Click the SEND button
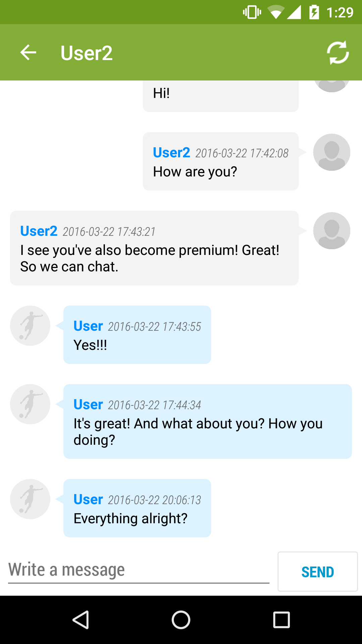 (318, 572)
